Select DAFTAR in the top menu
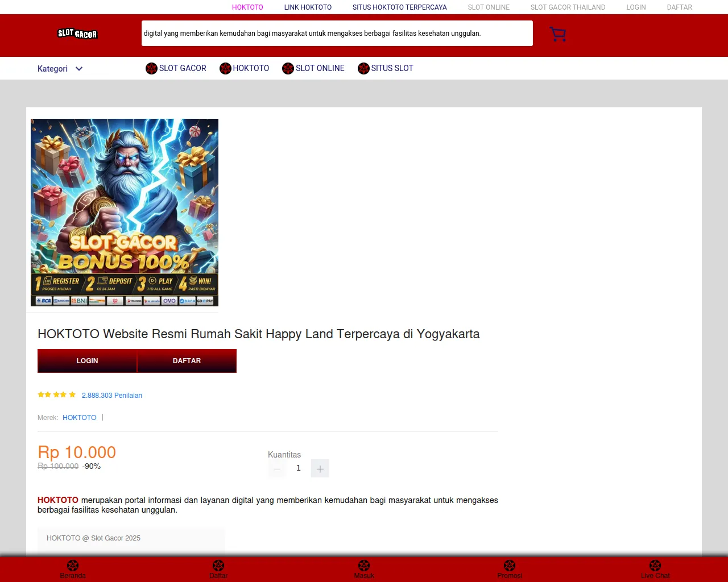The width and height of the screenshot is (728, 582). (680, 7)
